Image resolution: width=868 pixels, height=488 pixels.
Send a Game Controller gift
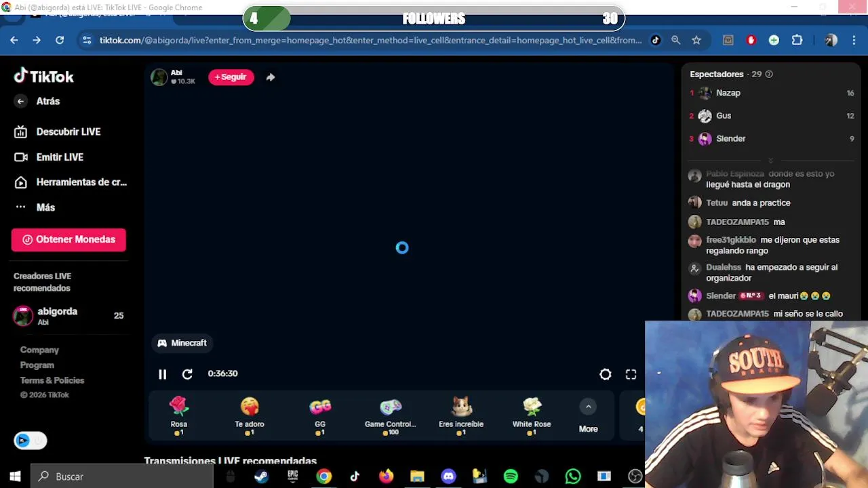tap(391, 415)
